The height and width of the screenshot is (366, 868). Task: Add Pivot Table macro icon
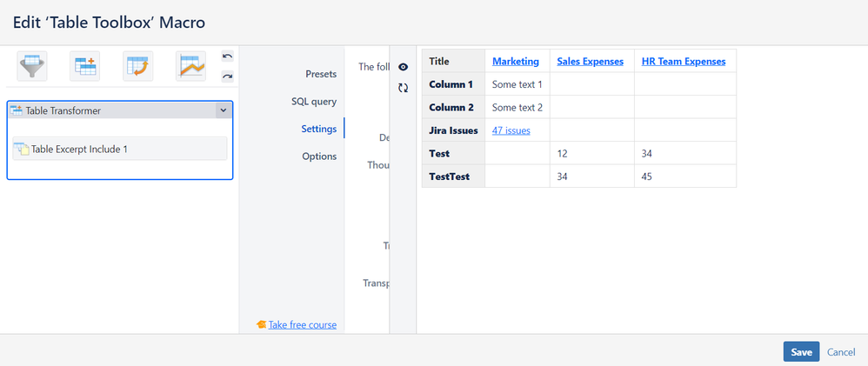pyautogui.click(x=137, y=66)
